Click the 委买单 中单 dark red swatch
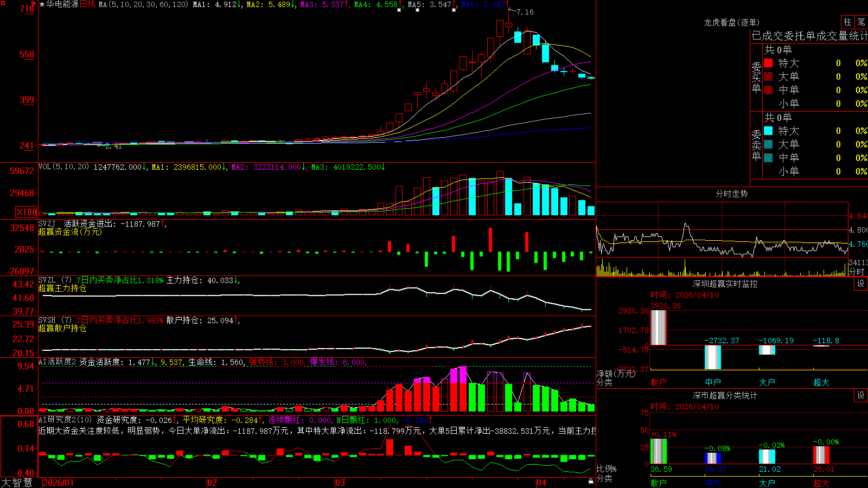Image resolution: width=868 pixels, height=488 pixels. (768, 90)
